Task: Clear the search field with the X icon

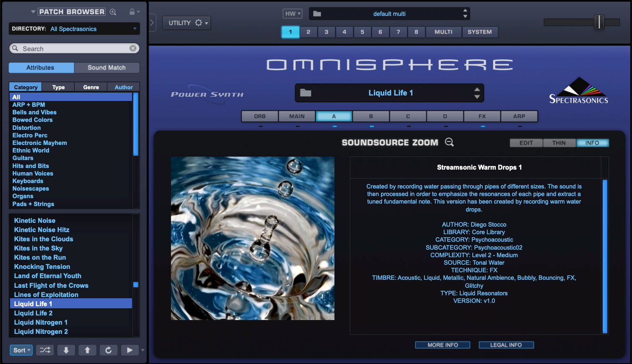Action: coord(133,48)
